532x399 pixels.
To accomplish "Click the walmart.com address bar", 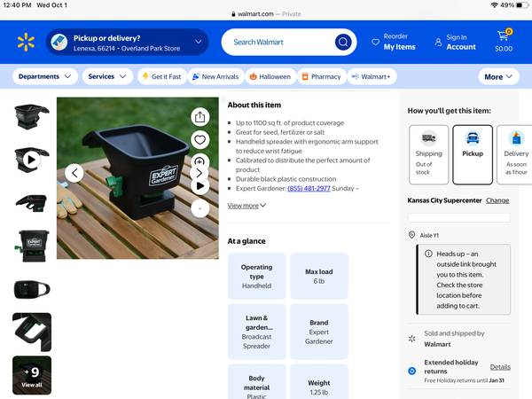I will tap(266, 14).
